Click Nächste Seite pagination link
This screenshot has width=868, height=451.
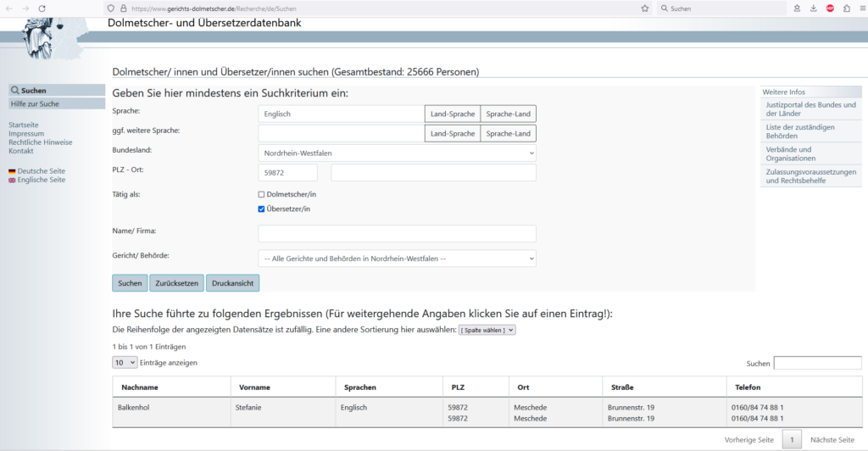tap(832, 440)
